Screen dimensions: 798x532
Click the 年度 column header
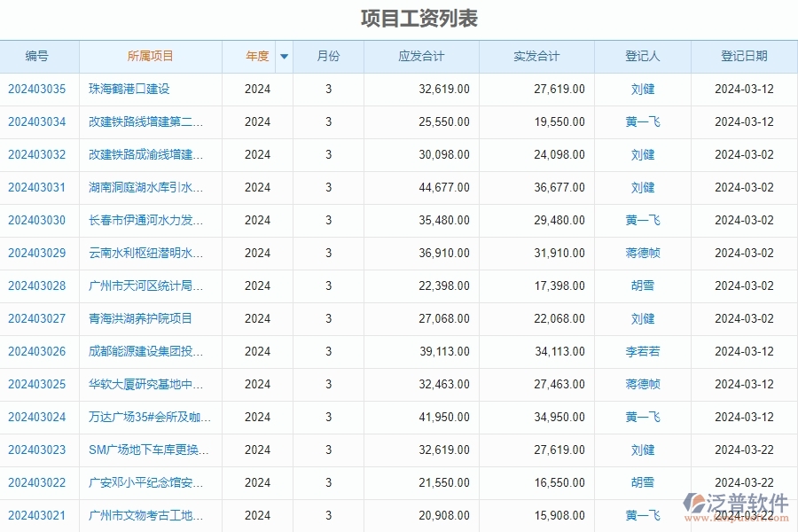pos(257,56)
